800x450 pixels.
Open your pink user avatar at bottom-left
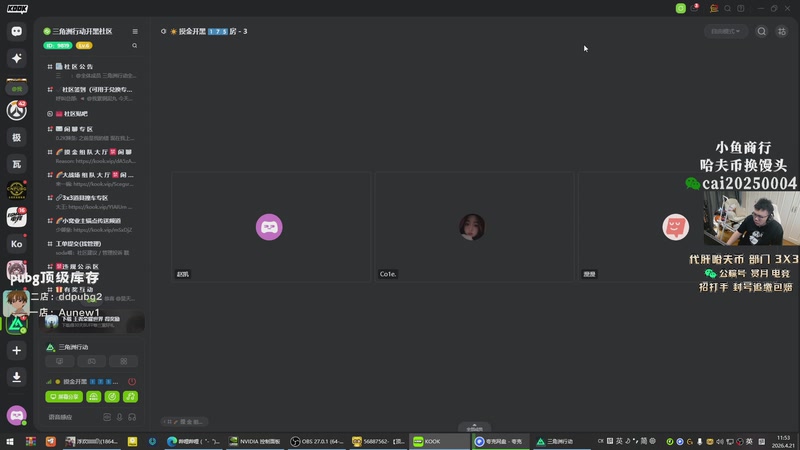(16, 415)
